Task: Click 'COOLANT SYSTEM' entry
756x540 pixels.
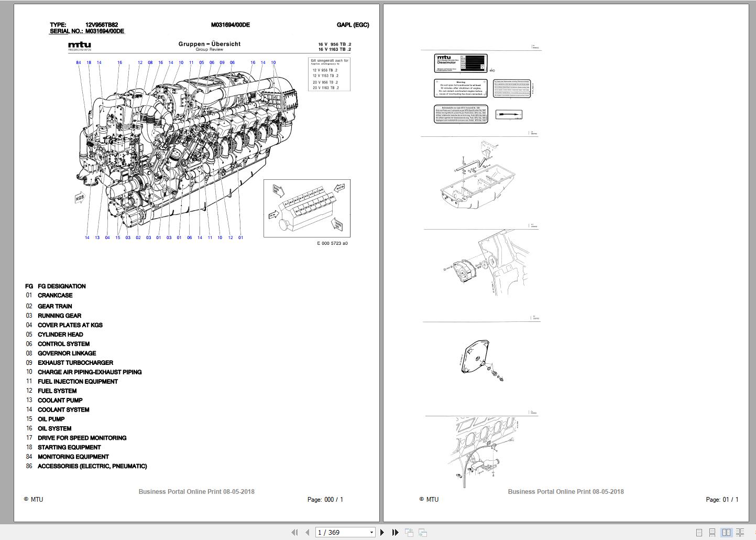Action: coord(63,410)
